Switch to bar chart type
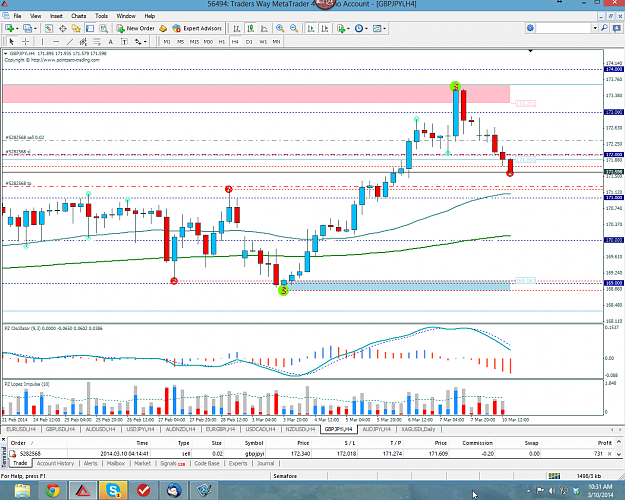This screenshot has height=500, width=625. 237,28
